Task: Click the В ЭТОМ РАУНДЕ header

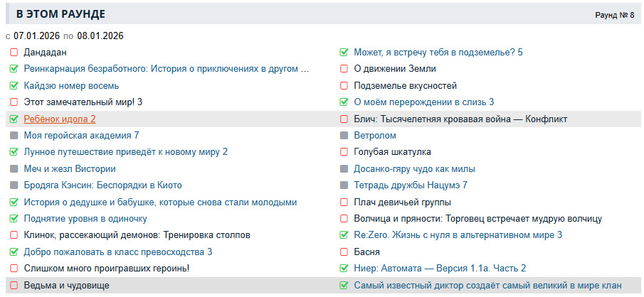Action: [60, 14]
